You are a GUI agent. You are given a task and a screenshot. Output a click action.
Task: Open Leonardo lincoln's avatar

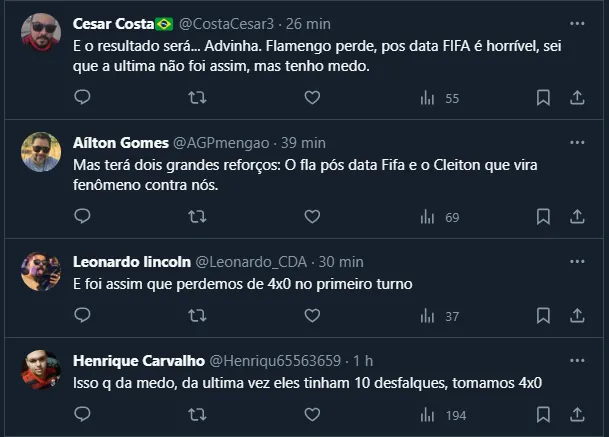click(x=41, y=271)
